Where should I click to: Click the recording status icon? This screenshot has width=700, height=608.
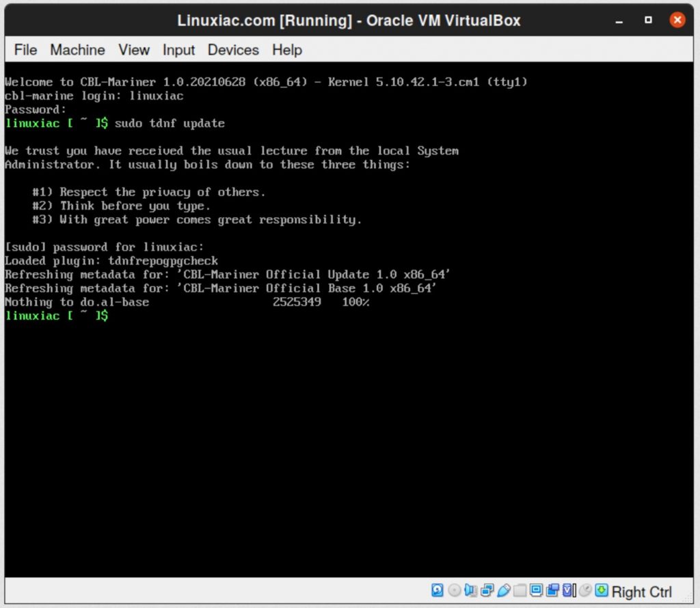coord(552,590)
